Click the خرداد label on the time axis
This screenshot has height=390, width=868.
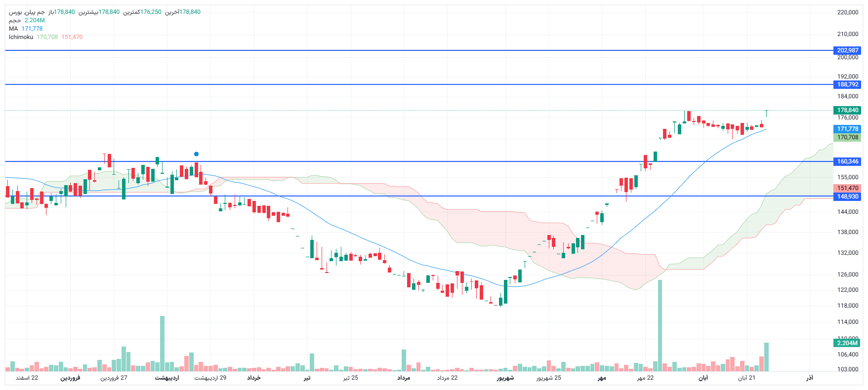coord(253,378)
